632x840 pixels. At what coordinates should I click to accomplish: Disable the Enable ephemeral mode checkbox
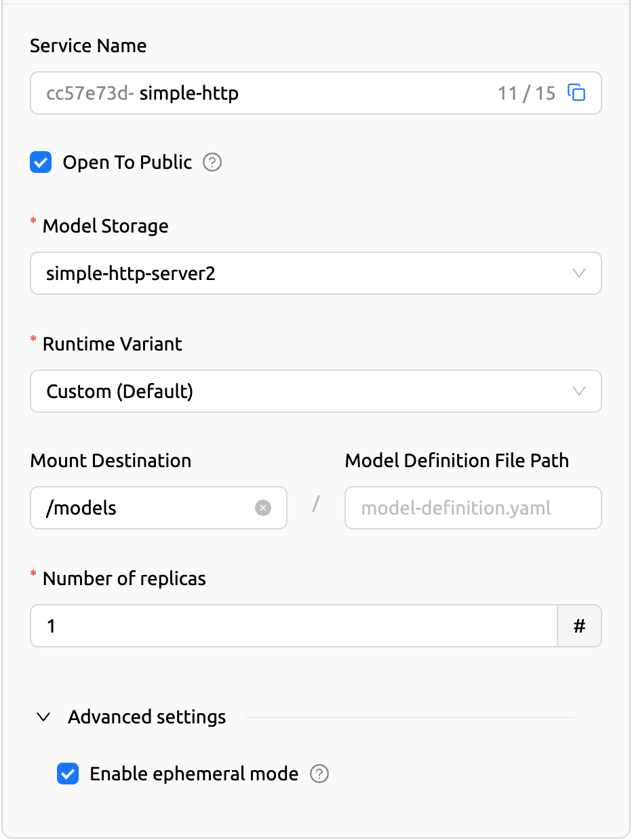pyautogui.click(x=68, y=774)
